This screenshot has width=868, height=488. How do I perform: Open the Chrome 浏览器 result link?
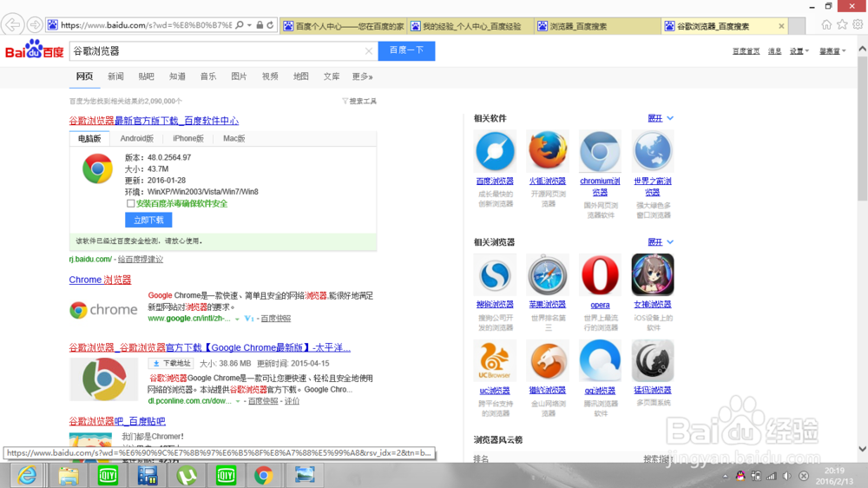pyautogui.click(x=100, y=280)
